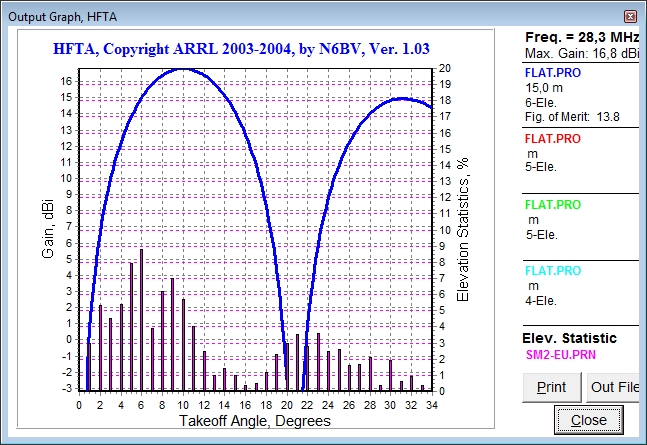
Task: Click the Max. Gain: 16,8 dBi value
Action: click(582, 54)
